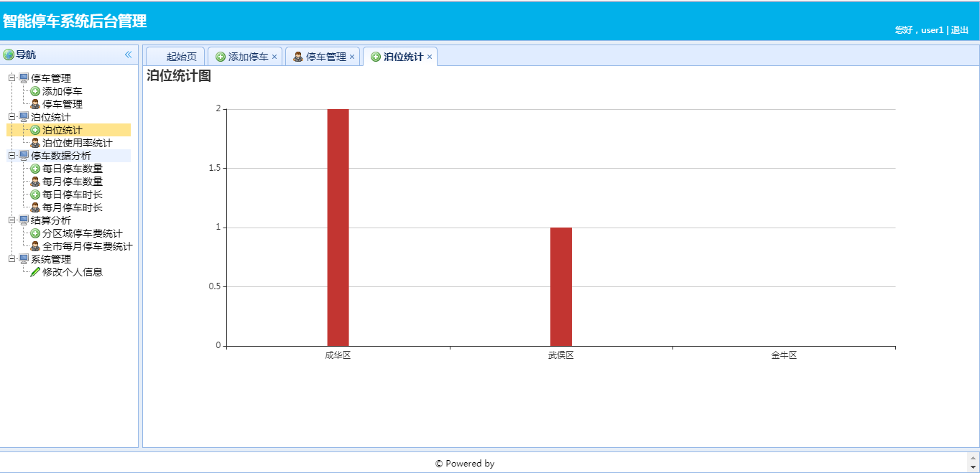Switch to the 添加停车 tab
This screenshot has height=473, width=980.
248,57
